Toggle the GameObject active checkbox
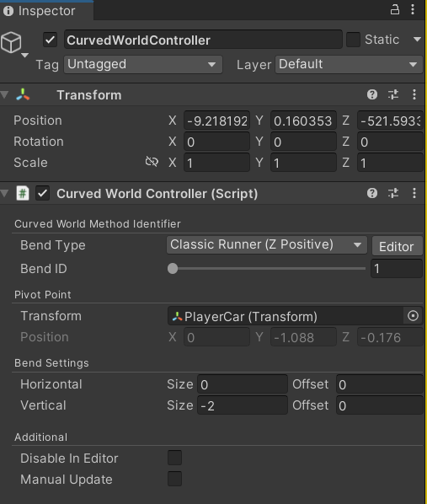 coord(51,40)
